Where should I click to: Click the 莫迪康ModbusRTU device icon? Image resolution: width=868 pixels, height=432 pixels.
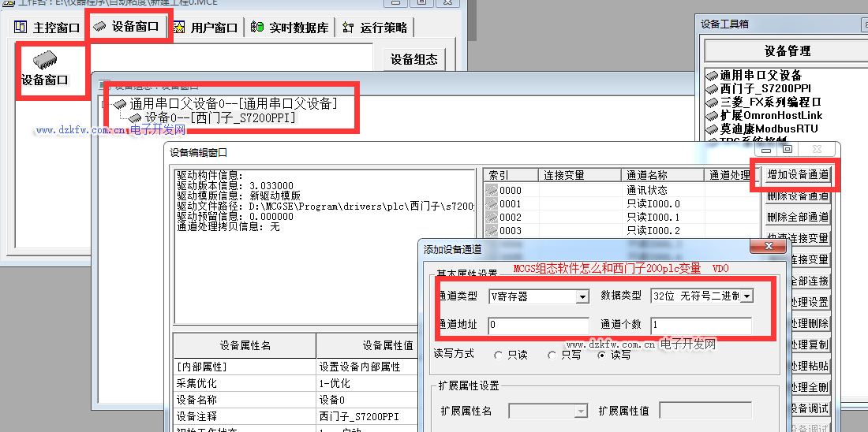[x=712, y=128]
